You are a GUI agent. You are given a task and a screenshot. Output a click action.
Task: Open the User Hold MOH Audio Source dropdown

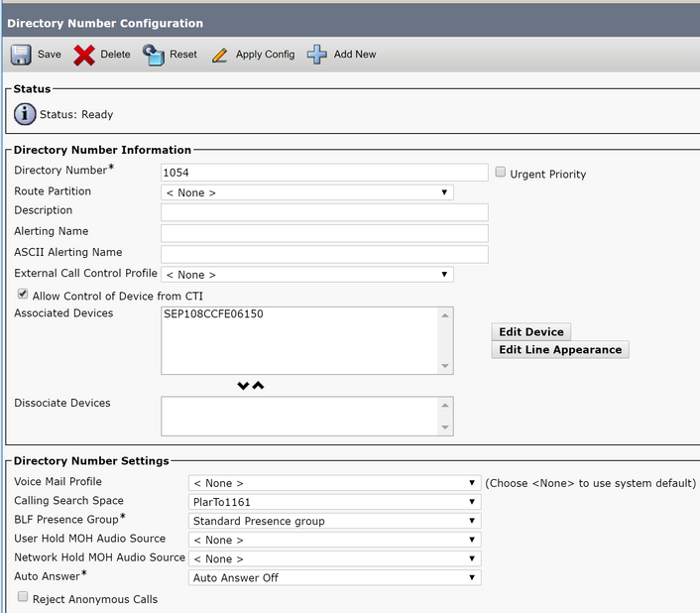[x=335, y=540]
